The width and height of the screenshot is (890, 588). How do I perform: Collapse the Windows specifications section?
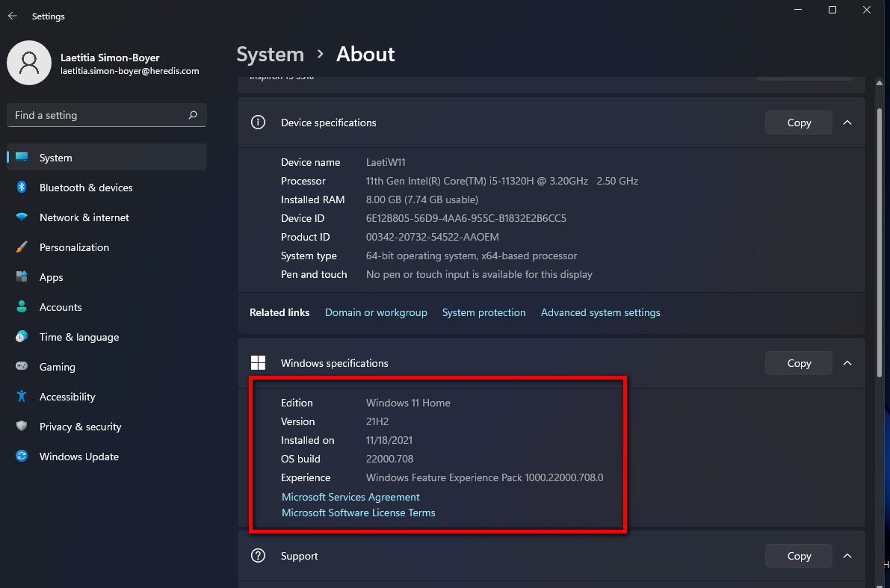point(847,363)
